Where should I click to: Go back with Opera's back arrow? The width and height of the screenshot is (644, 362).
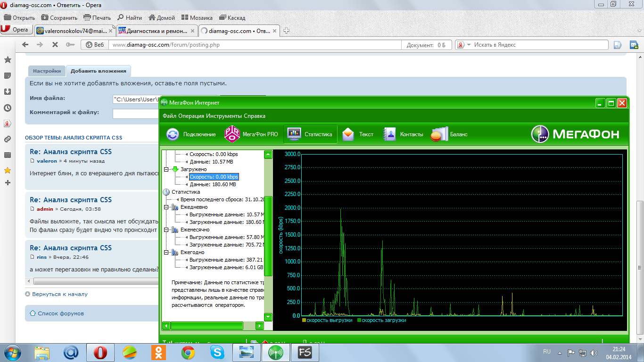pyautogui.click(x=25, y=45)
